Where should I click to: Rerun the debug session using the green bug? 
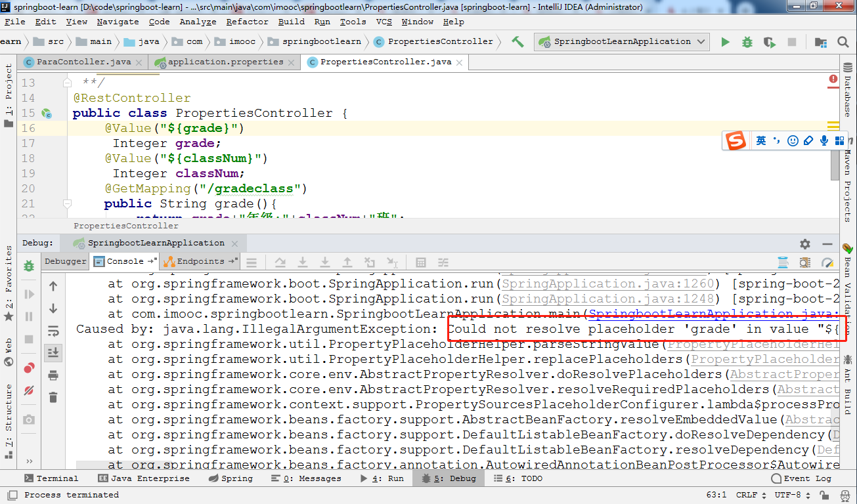pos(29,266)
